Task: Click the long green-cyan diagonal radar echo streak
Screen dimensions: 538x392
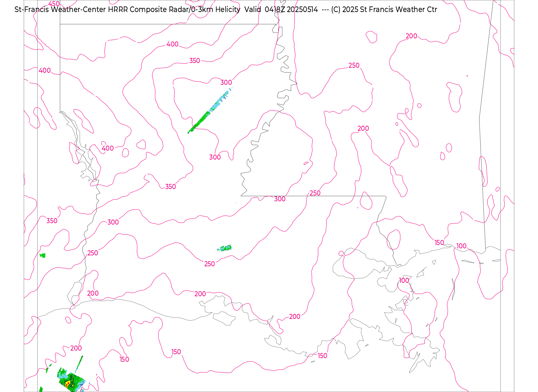Action: (x=210, y=111)
